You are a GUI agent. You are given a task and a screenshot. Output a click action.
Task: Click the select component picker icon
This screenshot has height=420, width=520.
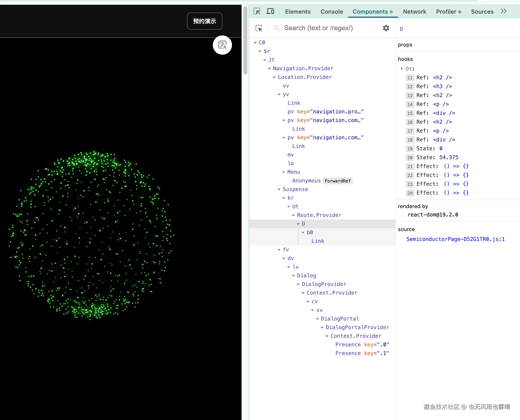pos(259,28)
